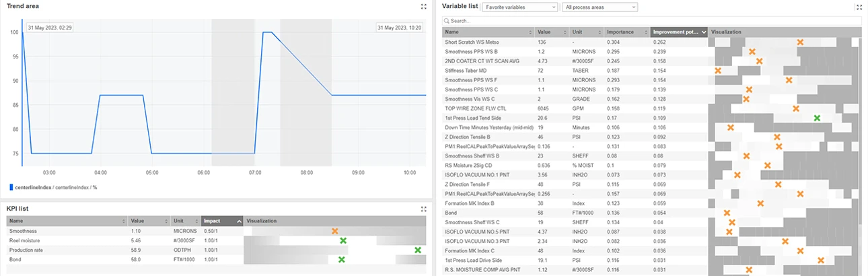
Task: Click the orange X marker in 1st Press Load Drive Side row
Action: click(x=821, y=260)
